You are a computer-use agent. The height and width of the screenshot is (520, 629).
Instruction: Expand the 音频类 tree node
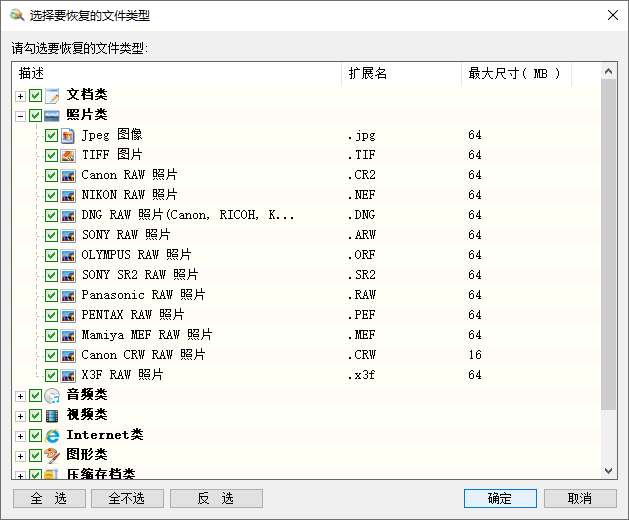tap(20, 396)
